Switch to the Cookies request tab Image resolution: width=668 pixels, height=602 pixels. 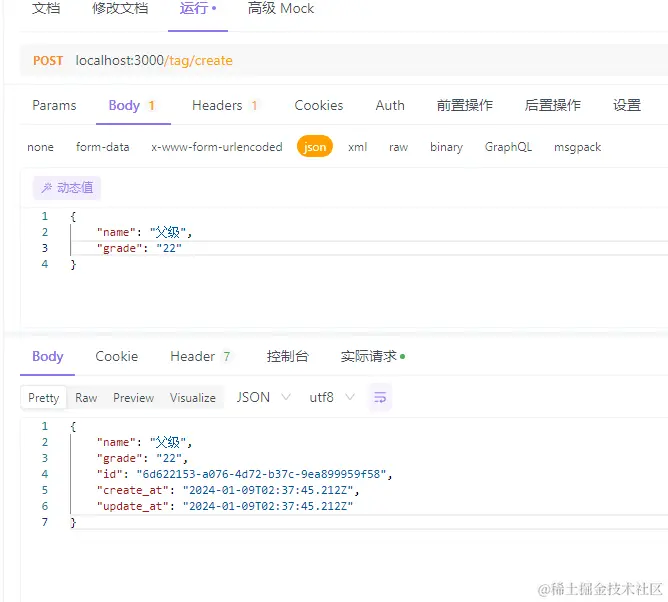tap(319, 105)
